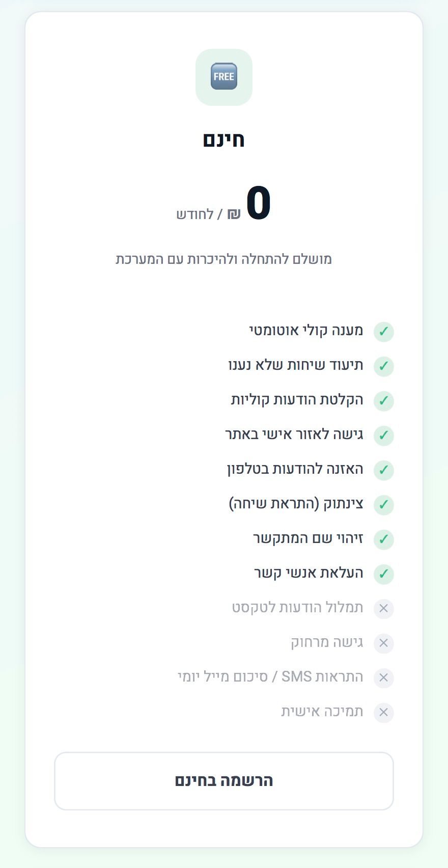The width and height of the screenshot is (448, 868).
Task: Click the checkmark for זיהוי שם המתקשר
Action: pyautogui.click(x=383, y=539)
